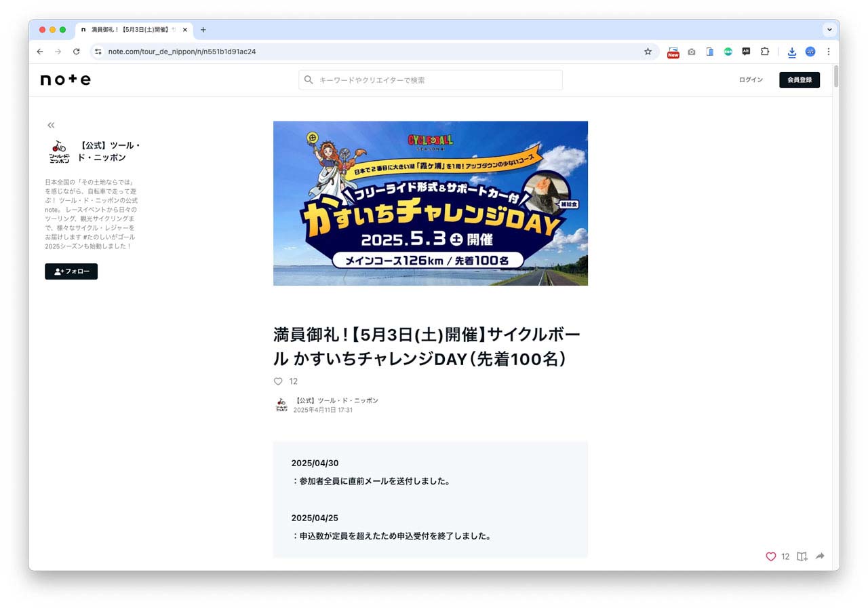This screenshot has height=608, width=868.
Task: Click the ログイン link
Action: (x=751, y=80)
